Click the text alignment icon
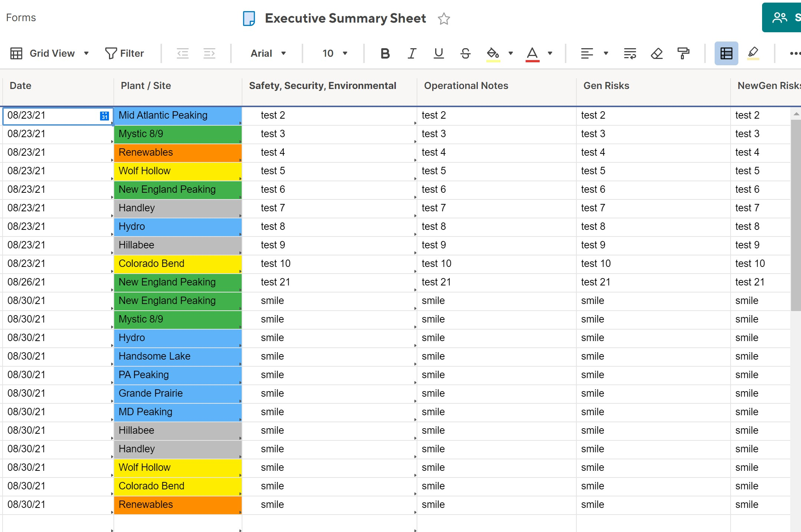Viewport: 801px width, 532px height. point(587,53)
